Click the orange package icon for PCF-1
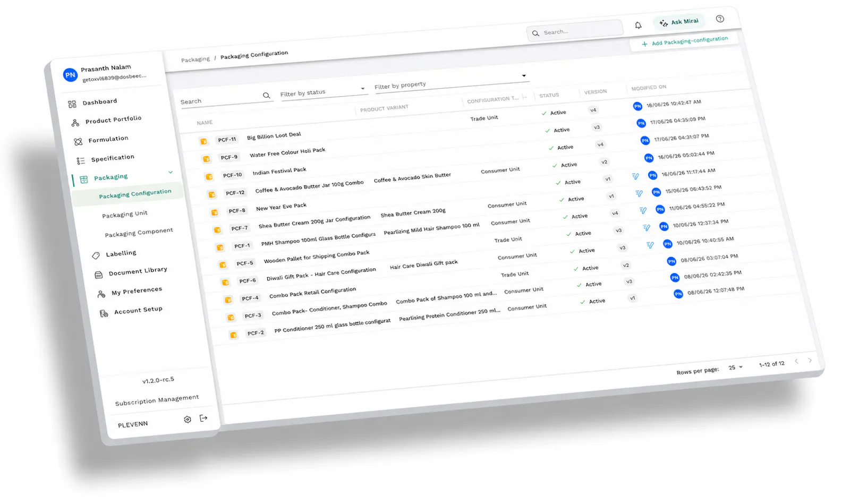This screenshot has width=850, height=504. pos(220,247)
